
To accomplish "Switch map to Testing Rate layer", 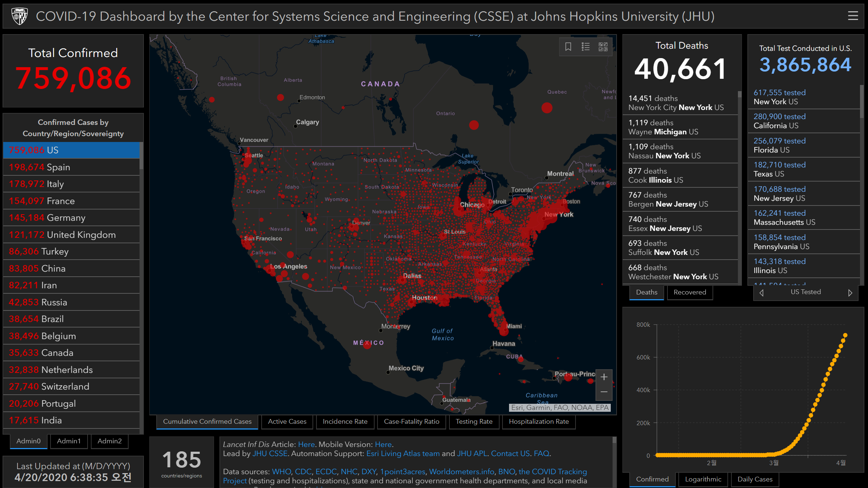I will coord(474,422).
